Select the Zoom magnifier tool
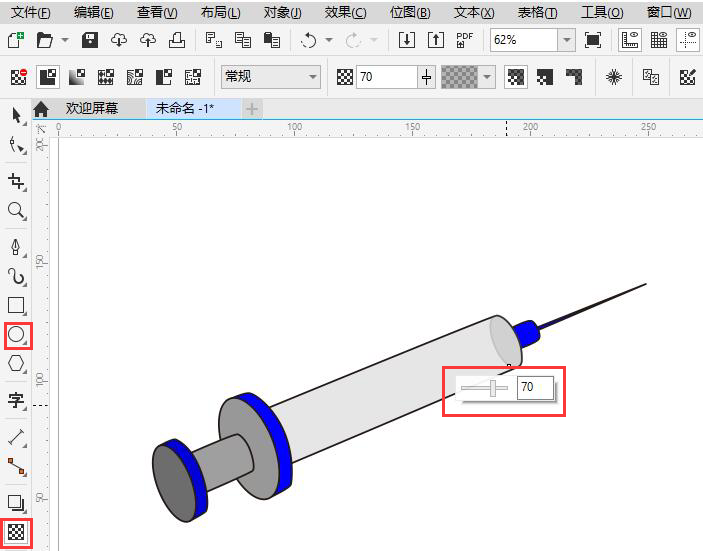This screenshot has height=551, width=703. point(17,210)
